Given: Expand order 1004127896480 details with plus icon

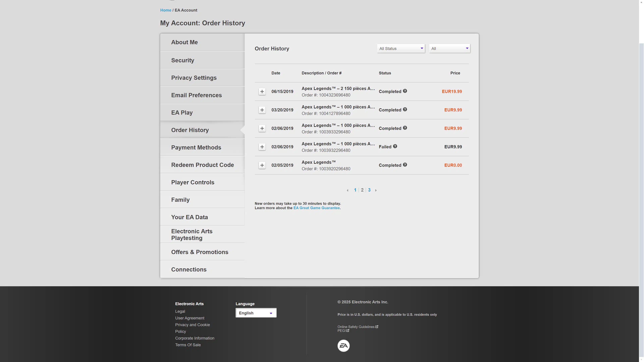Looking at the screenshot, I should (262, 110).
